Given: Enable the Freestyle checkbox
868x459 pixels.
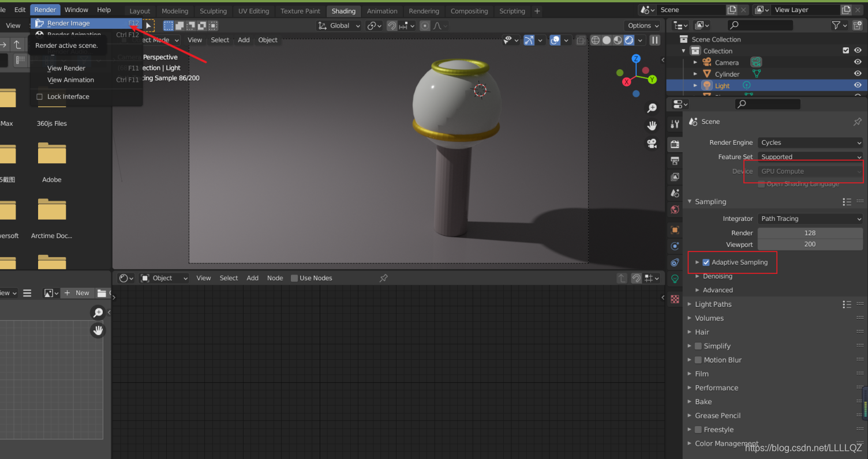Looking at the screenshot, I should click(698, 430).
